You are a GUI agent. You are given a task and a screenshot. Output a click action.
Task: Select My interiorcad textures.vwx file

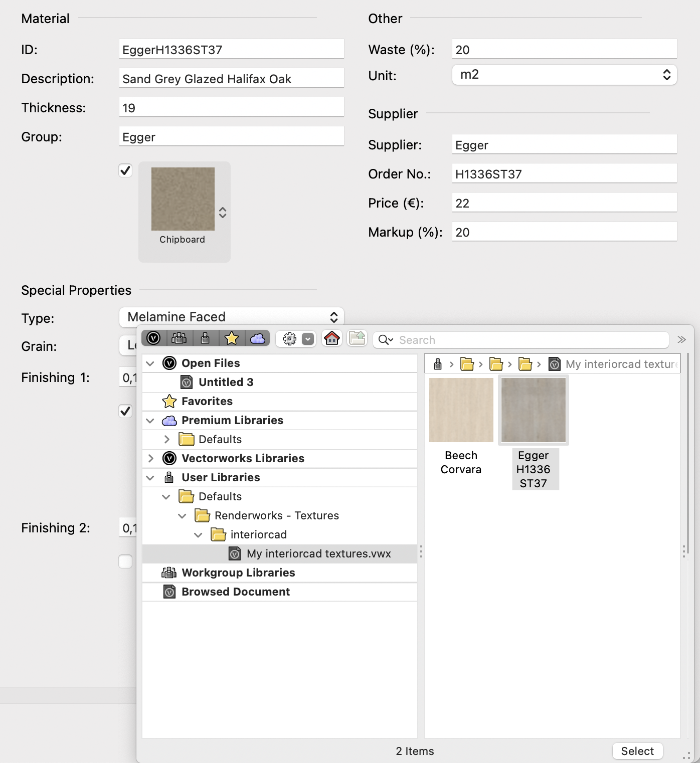280,554
